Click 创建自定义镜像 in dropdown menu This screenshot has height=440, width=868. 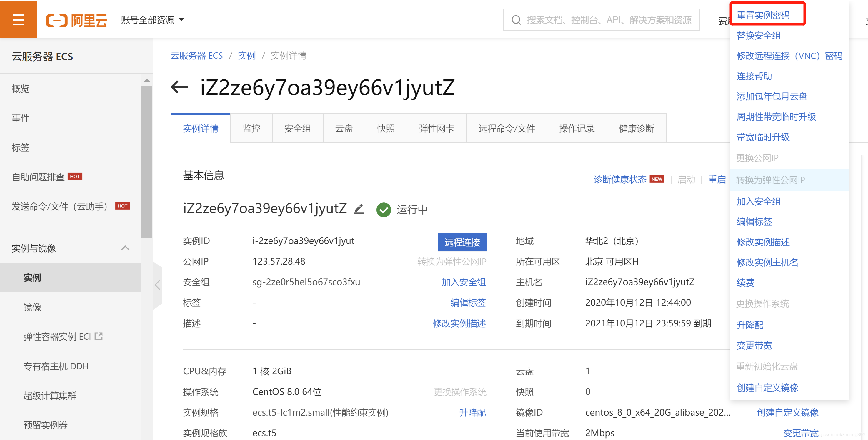click(x=767, y=388)
